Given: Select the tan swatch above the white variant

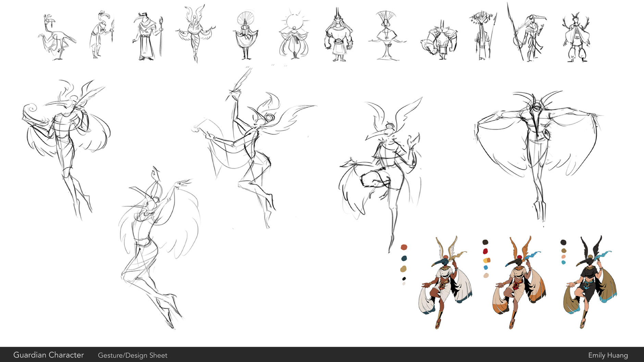Looking at the screenshot, I should pos(404,269).
